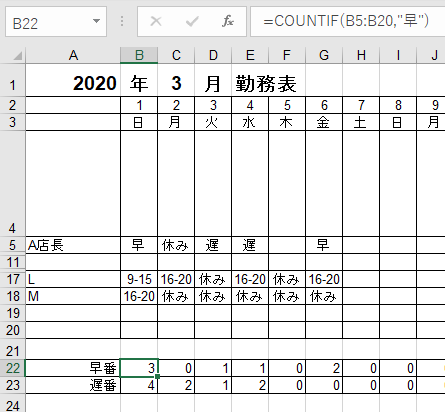
Task: Select the 勤務表 title cell
Action: [x=266, y=83]
